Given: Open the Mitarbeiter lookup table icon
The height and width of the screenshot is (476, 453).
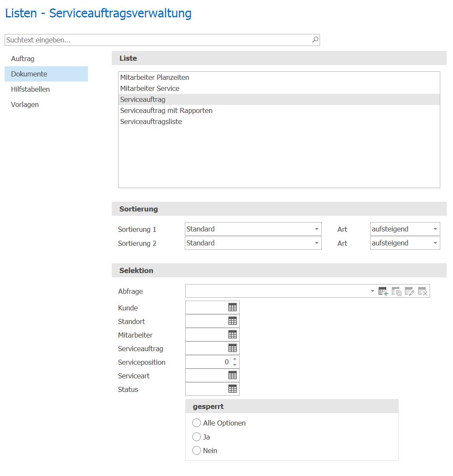Looking at the screenshot, I should point(232,335).
